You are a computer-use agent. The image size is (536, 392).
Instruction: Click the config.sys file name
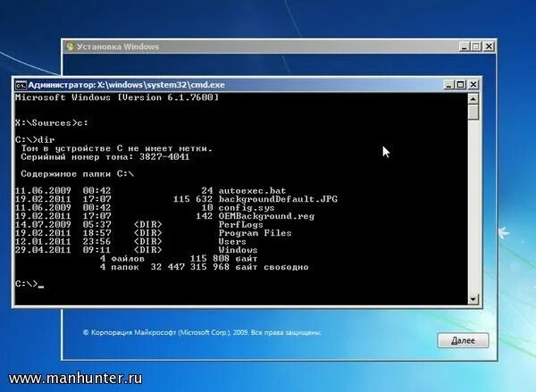click(x=247, y=207)
